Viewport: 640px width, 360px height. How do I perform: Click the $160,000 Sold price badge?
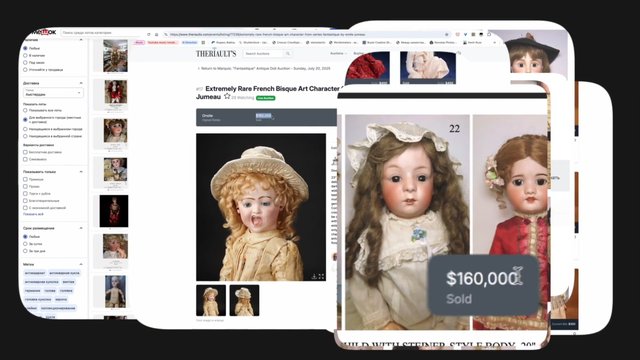(483, 285)
